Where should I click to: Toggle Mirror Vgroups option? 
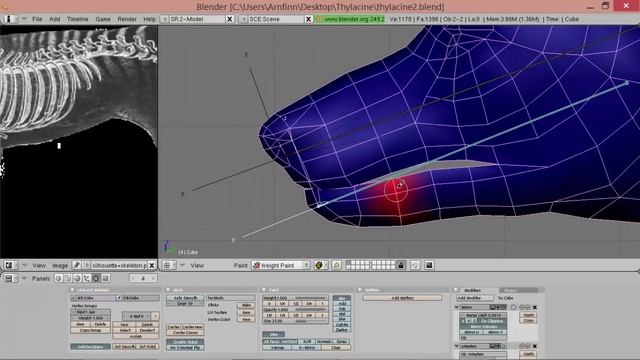pyautogui.click(x=483, y=327)
